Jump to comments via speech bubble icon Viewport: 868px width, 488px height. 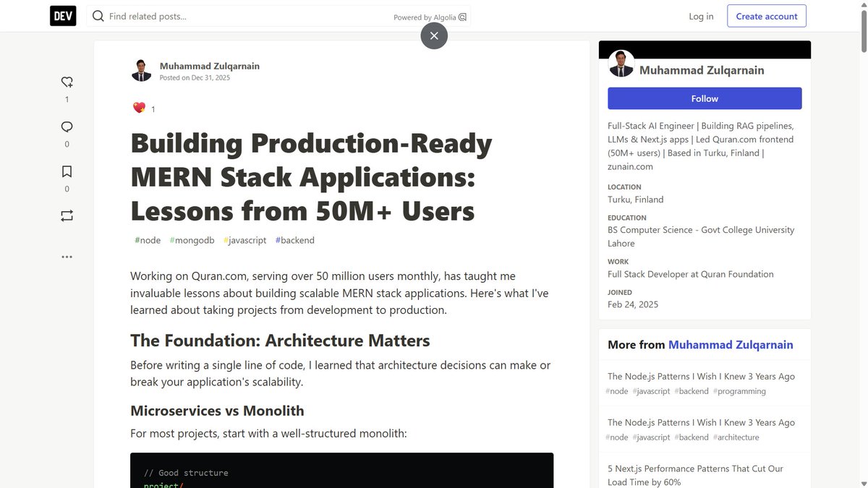pyautogui.click(x=67, y=127)
